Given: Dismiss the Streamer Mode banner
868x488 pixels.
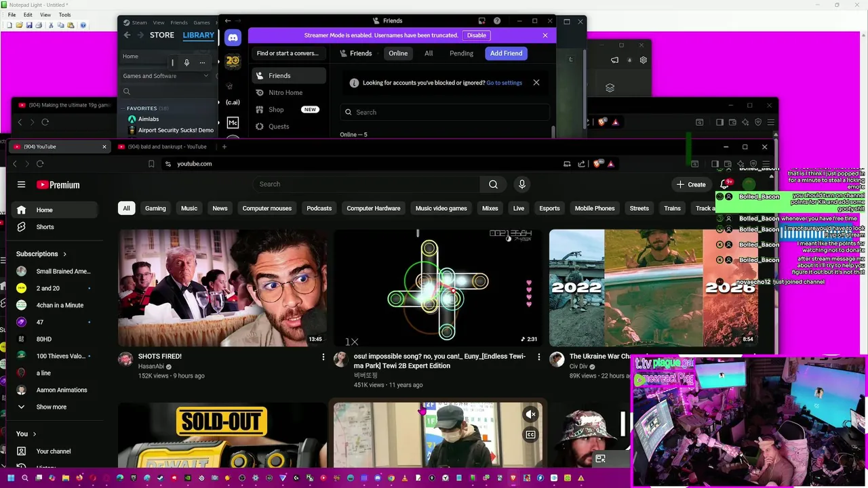Looking at the screenshot, I should tap(545, 35).
